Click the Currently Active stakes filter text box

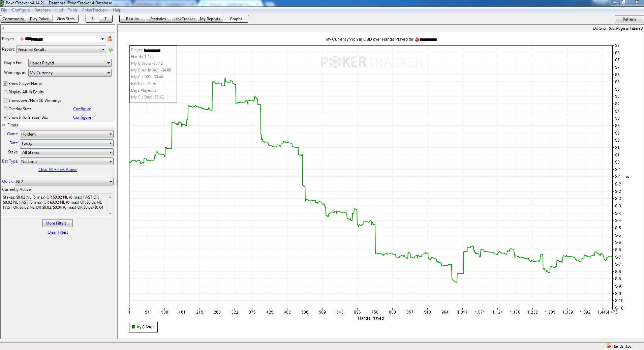(57, 205)
